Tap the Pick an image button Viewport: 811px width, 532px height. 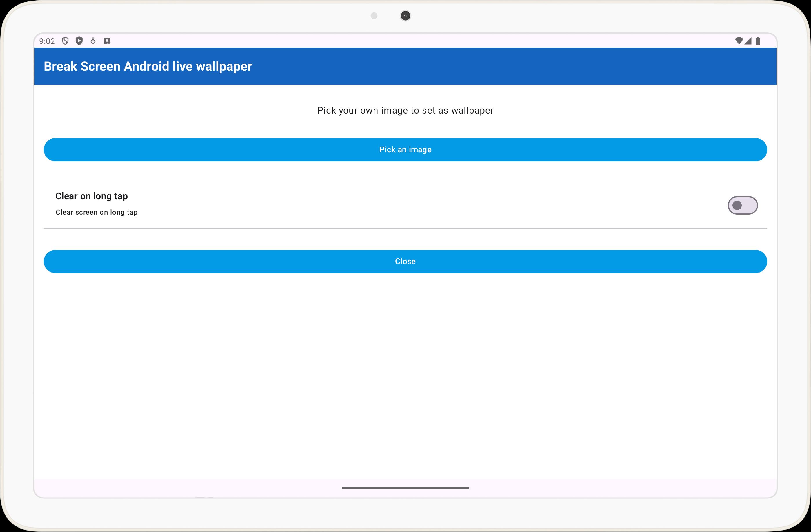405,150
